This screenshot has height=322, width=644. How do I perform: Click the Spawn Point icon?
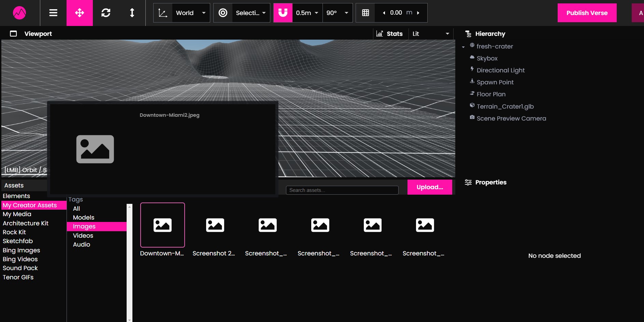coord(472,81)
